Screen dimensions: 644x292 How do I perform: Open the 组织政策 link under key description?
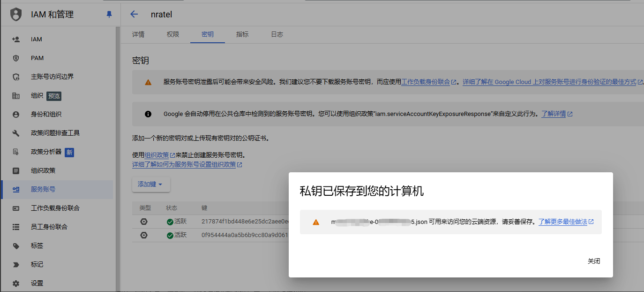(x=159, y=155)
